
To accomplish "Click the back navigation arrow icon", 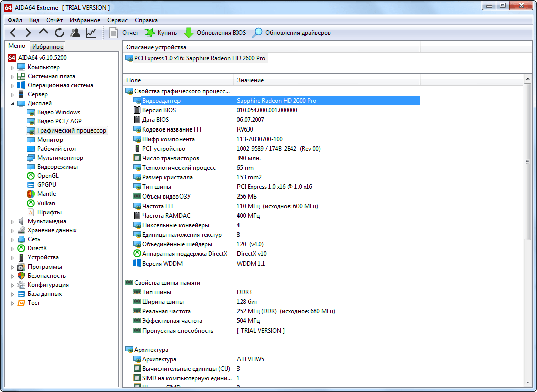I will [13, 33].
